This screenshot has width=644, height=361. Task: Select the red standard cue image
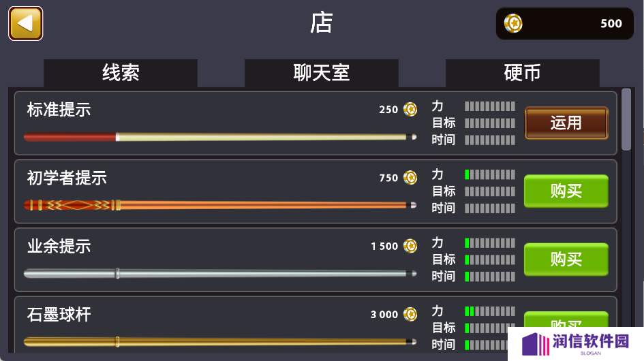220,137
